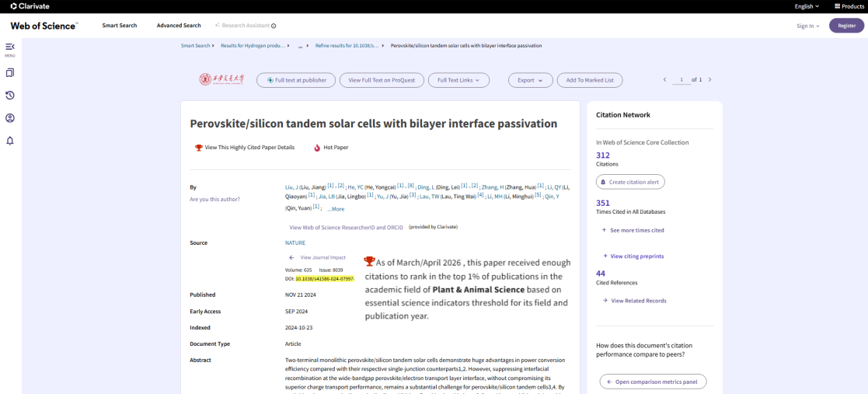Open author link Li, QY
The image size is (868, 394).
[554, 187]
